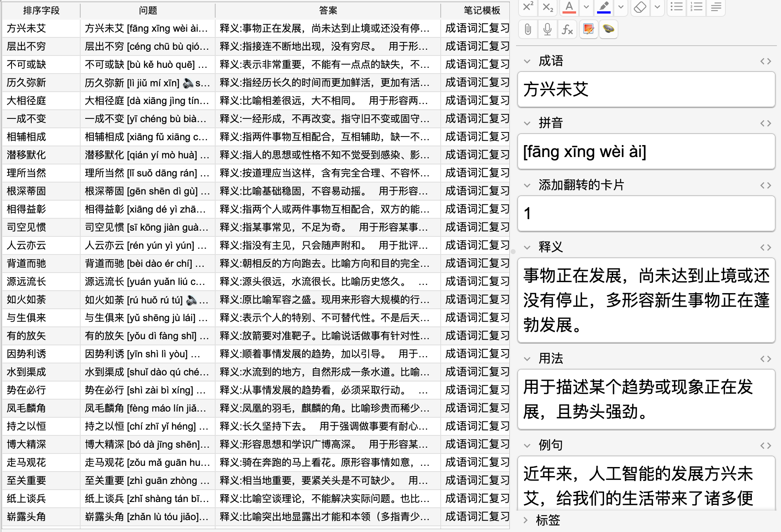This screenshot has height=532, width=781.
Task: Click the speaker text-to-speech icon
Action: point(609,29)
